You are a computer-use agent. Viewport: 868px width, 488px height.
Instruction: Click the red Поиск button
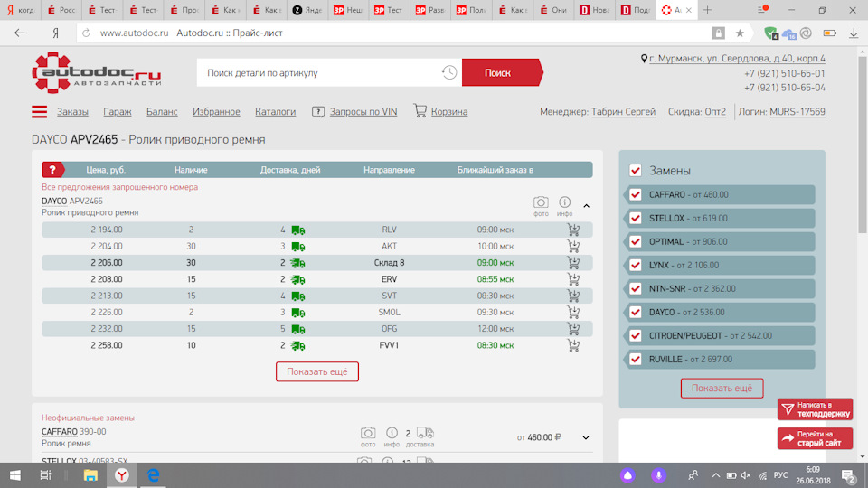click(x=502, y=72)
